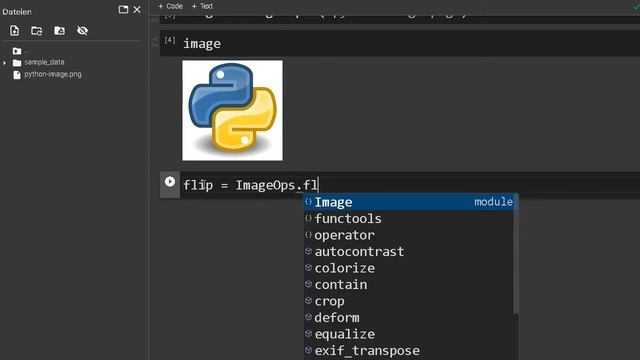Add a new Code cell
This screenshot has height=360, width=640.
170,6
